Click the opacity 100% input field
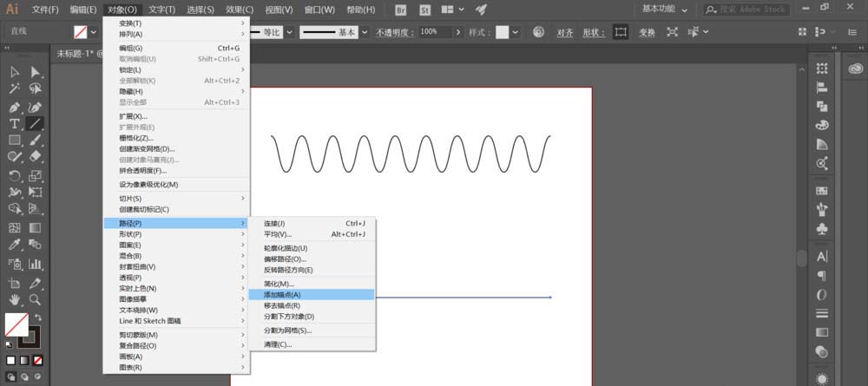Image resolution: width=868 pixels, height=386 pixels. coord(435,33)
